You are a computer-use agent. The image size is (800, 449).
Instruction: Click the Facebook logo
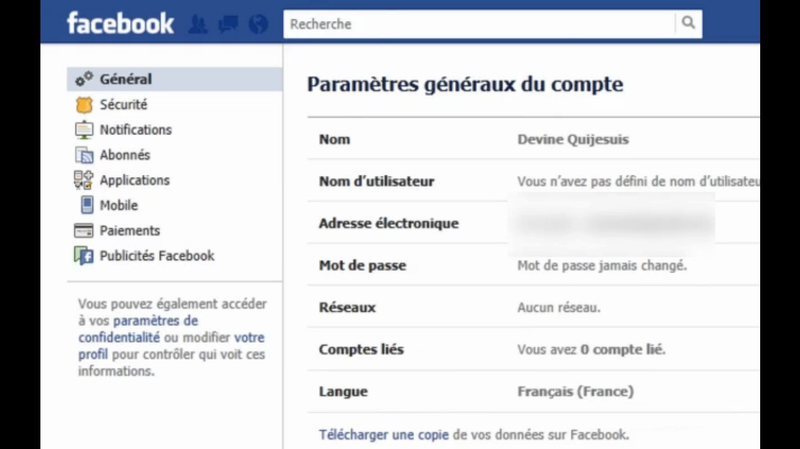[120, 24]
